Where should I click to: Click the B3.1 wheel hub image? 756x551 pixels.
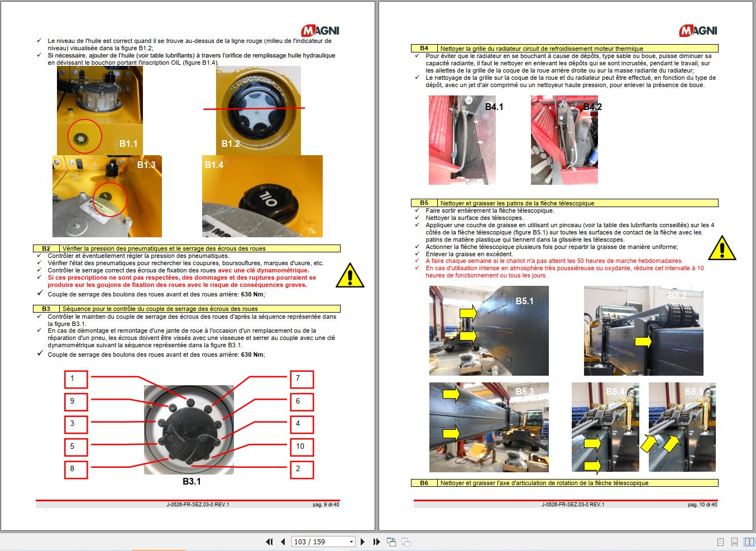189,430
